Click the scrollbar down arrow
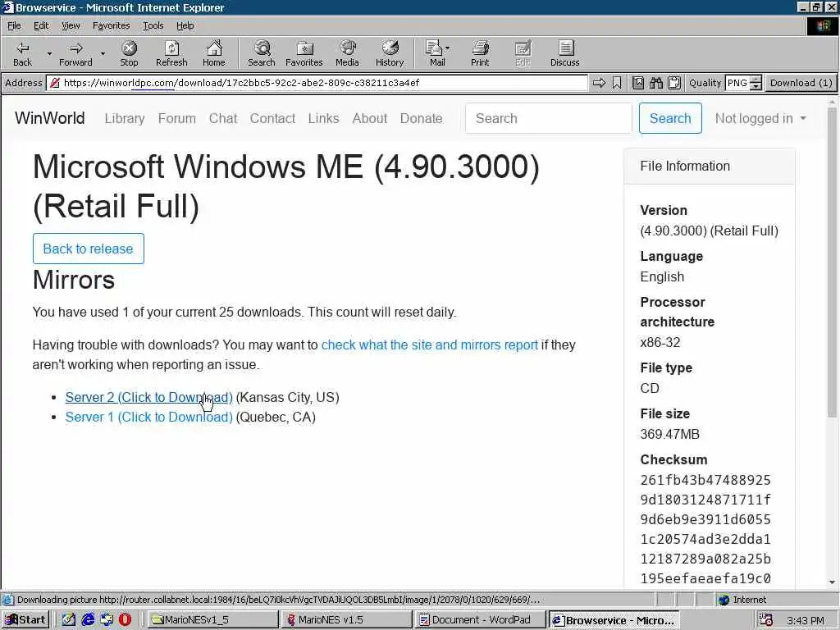 click(832, 582)
